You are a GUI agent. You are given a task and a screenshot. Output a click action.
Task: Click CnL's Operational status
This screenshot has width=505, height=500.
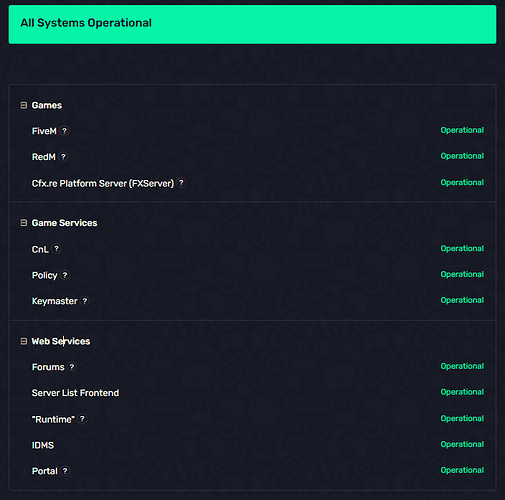462,248
